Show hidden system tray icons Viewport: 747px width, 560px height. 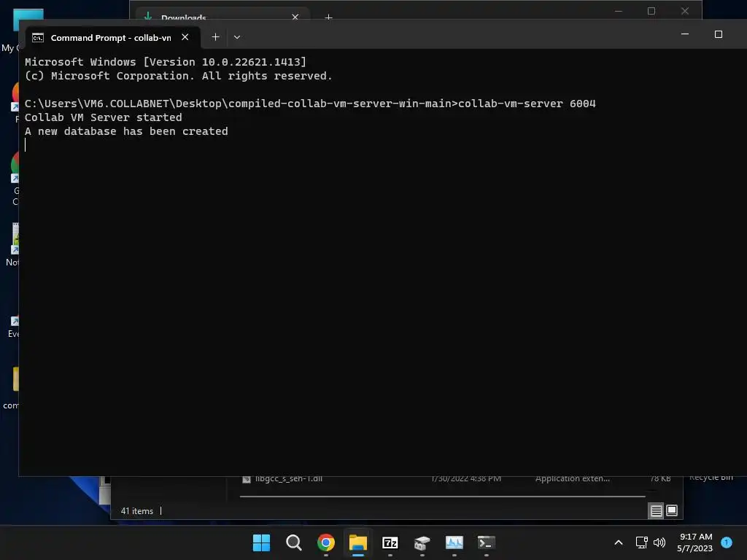(x=619, y=542)
